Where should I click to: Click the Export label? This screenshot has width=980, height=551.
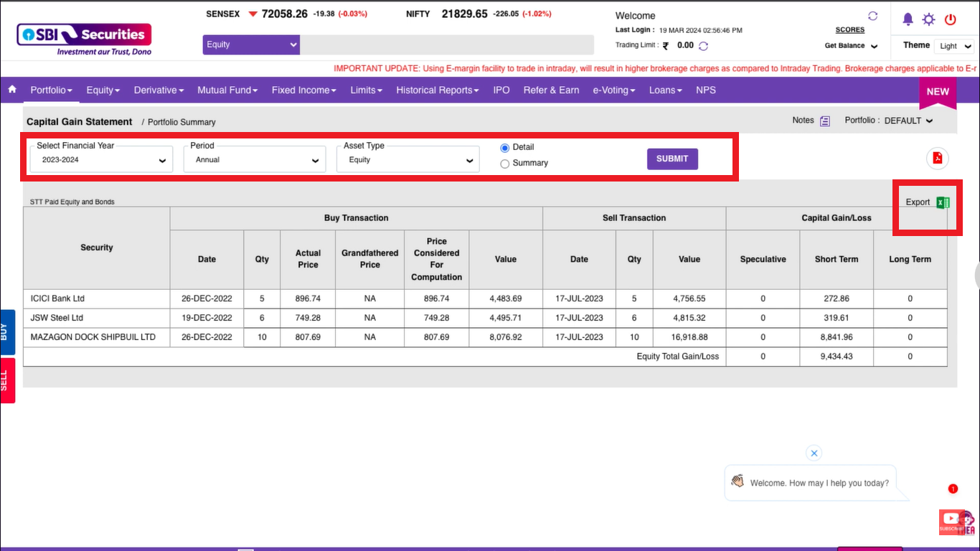coord(918,202)
